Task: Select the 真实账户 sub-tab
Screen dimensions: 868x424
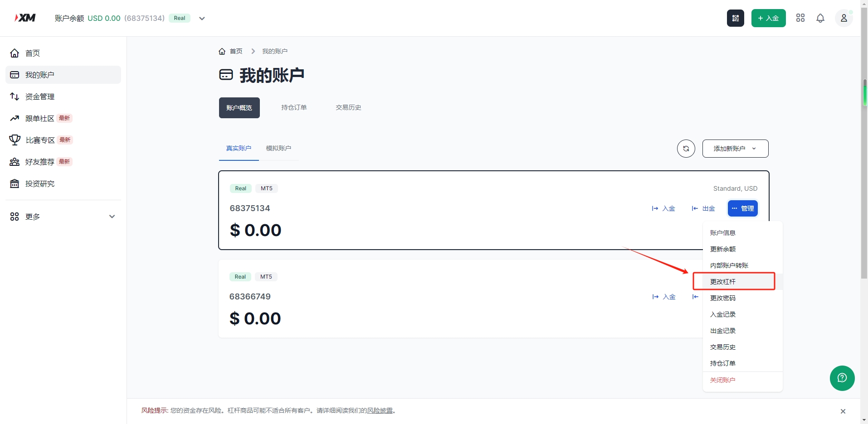Action: point(239,149)
